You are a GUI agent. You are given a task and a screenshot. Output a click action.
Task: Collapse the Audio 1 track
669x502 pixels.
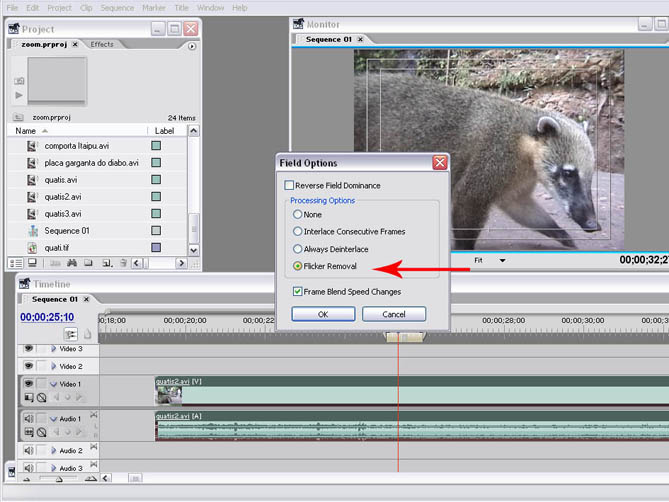click(x=54, y=418)
